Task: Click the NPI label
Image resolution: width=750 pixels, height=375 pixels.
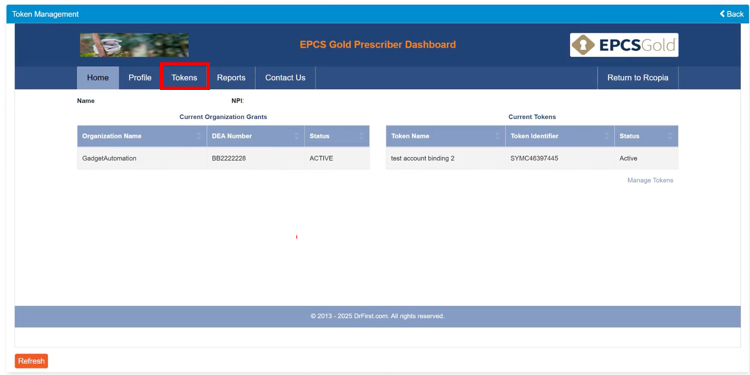Action: pos(238,101)
